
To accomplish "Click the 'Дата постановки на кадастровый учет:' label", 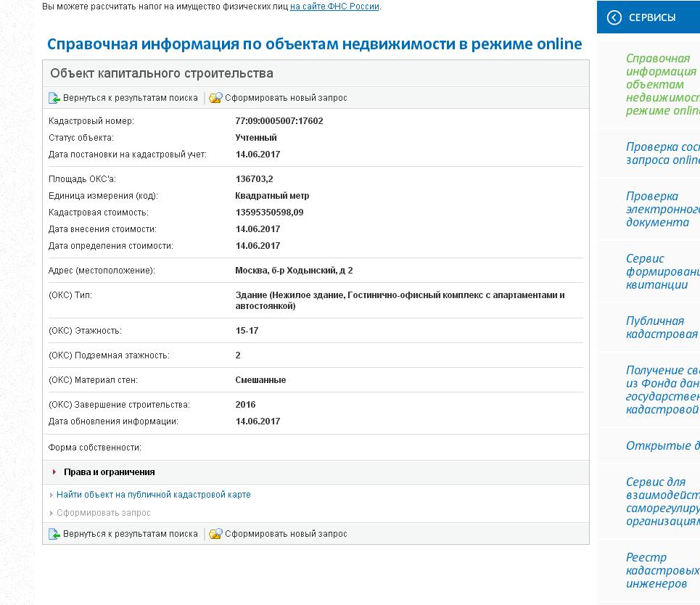I will (127, 154).
